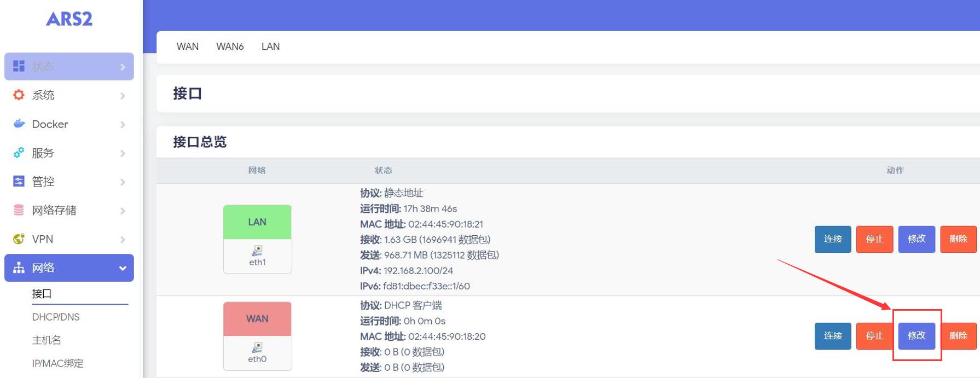Click the Services gears icon
The width and height of the screenshot is (980, 378).
19,153
